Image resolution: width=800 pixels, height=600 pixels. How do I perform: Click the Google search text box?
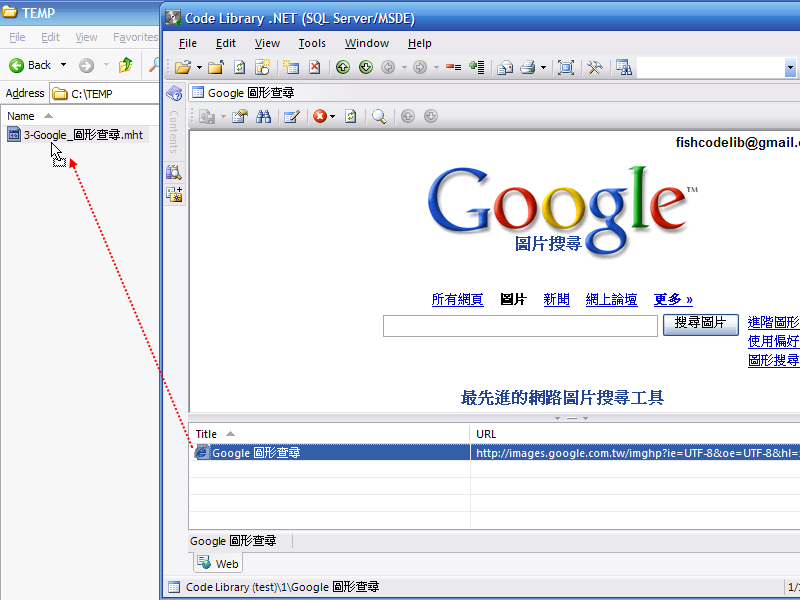click(520, 326)
